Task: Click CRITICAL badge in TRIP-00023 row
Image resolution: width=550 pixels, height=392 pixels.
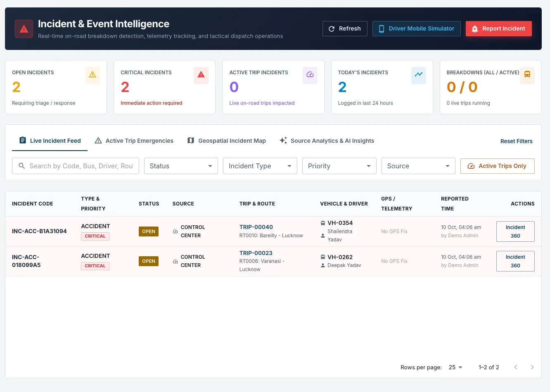Action: [95, 266]
